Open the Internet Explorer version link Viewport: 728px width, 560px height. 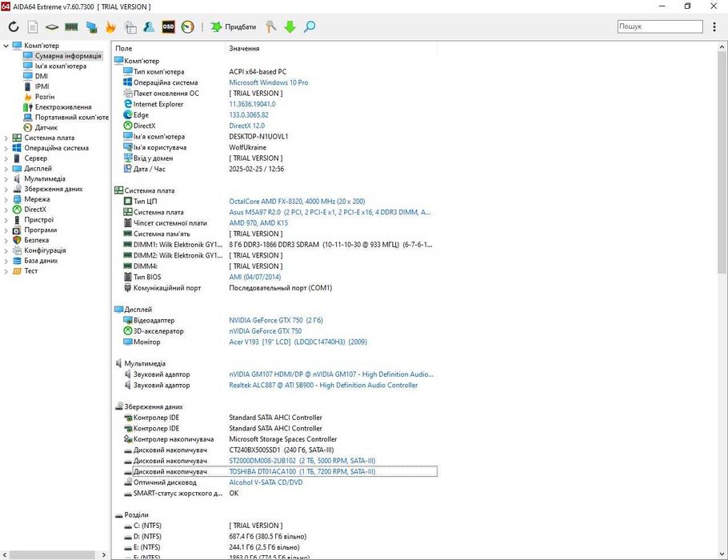tap(252, 104)
